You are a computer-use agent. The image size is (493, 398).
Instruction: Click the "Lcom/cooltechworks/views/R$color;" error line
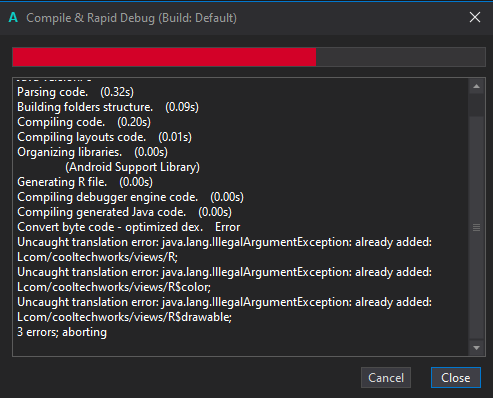[x=114, y=287]
